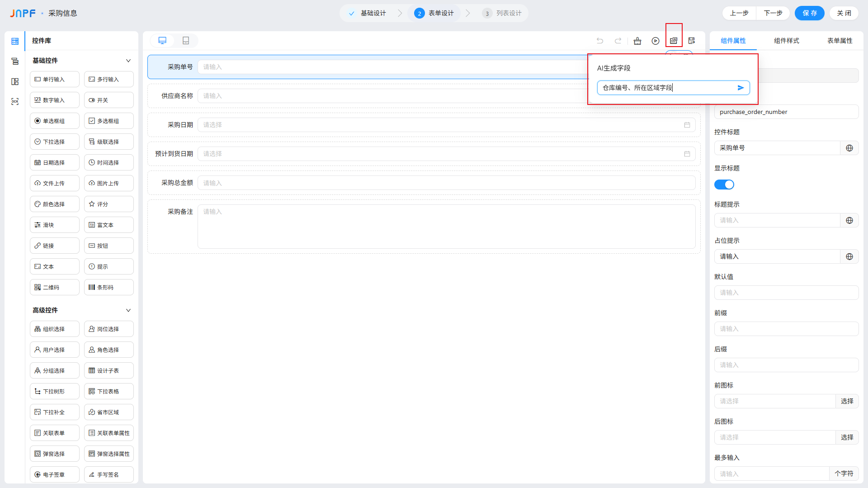Click the redo icon in toolbar
868x488 pixels.
tap(618, 41)
